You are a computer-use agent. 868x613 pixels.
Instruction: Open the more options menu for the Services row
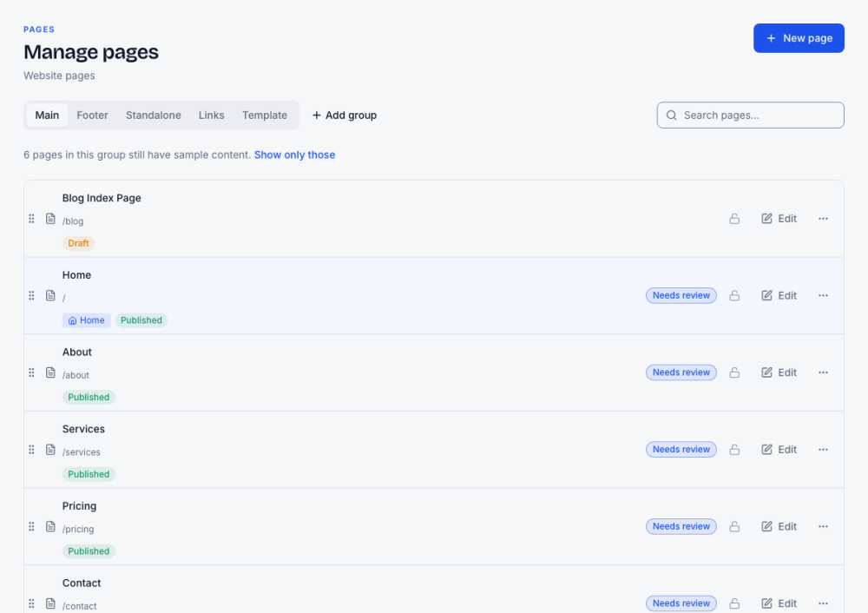[x=823, y=450]
